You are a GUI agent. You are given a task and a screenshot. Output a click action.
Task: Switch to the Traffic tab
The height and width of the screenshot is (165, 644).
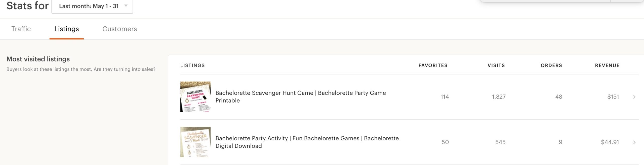point(21,29)
